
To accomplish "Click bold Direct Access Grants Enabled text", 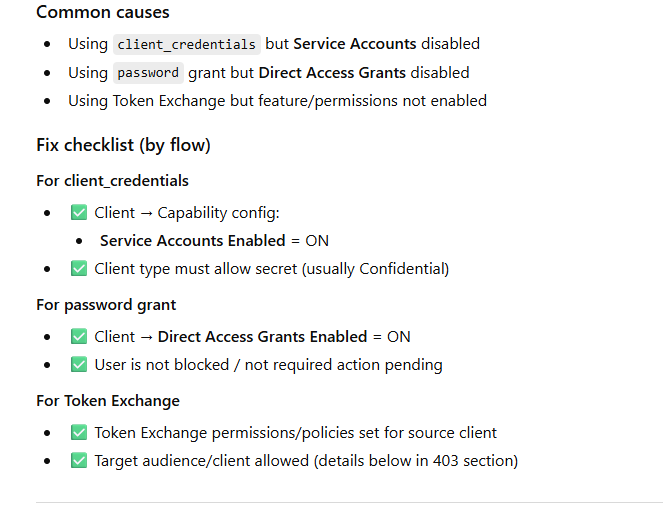I will click(262, 337).
